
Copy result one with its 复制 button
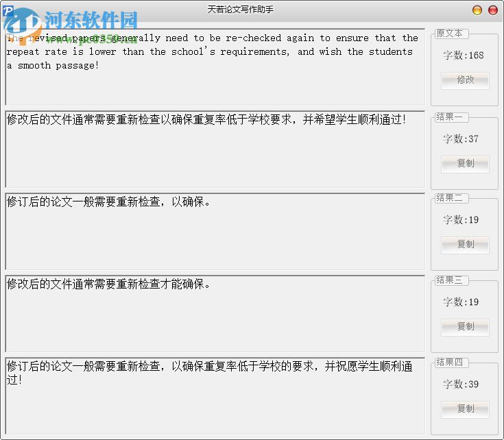465,164
